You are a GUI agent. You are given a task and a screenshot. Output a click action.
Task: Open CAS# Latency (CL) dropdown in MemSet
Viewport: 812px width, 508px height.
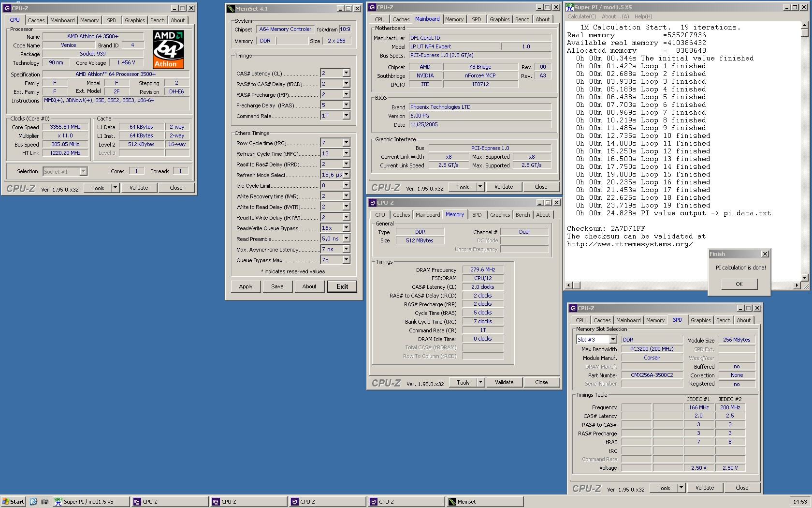pyautogui.click(x=346, y=73)
